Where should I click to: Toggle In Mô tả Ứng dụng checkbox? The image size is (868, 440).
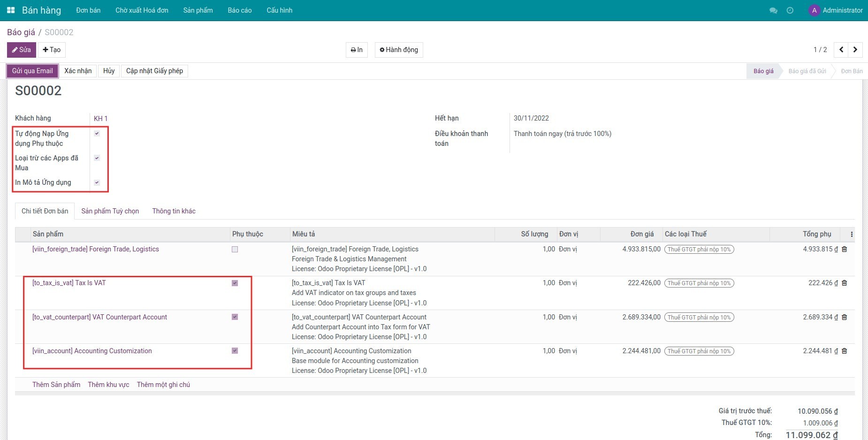click(97, 182)
